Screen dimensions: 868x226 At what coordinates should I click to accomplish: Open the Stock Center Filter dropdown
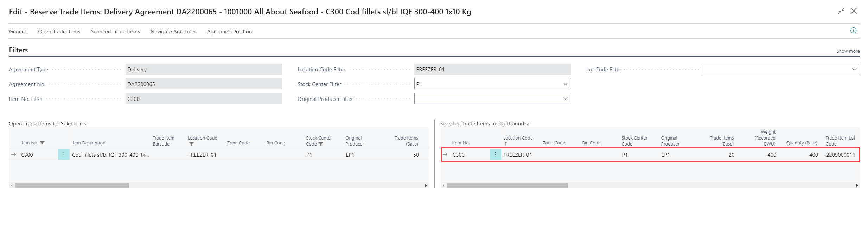(x=565, y=84)
